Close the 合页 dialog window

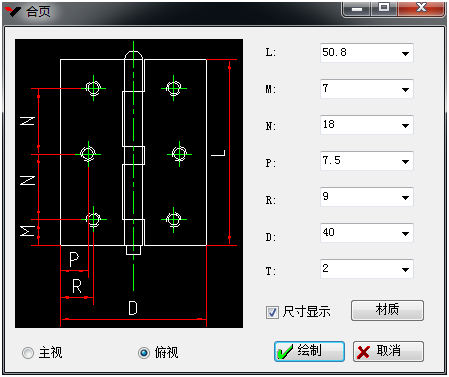tap(421, 8)
